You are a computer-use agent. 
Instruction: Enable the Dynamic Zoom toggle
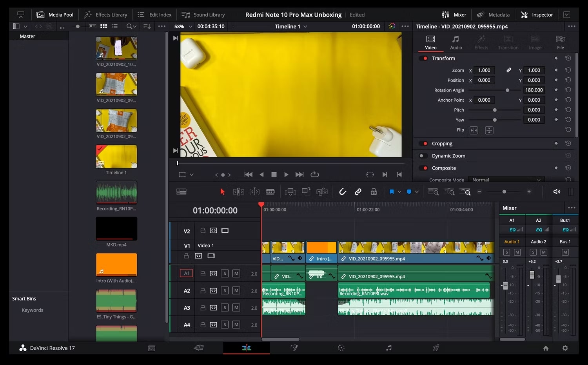(x=423, y=156)
